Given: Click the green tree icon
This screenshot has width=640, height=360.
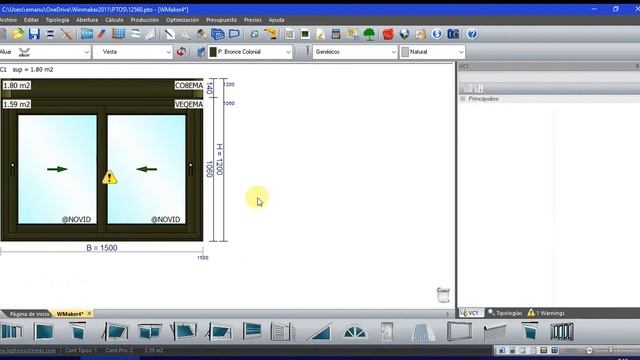Looking at the screenshot, I should [x=369, y=34].
